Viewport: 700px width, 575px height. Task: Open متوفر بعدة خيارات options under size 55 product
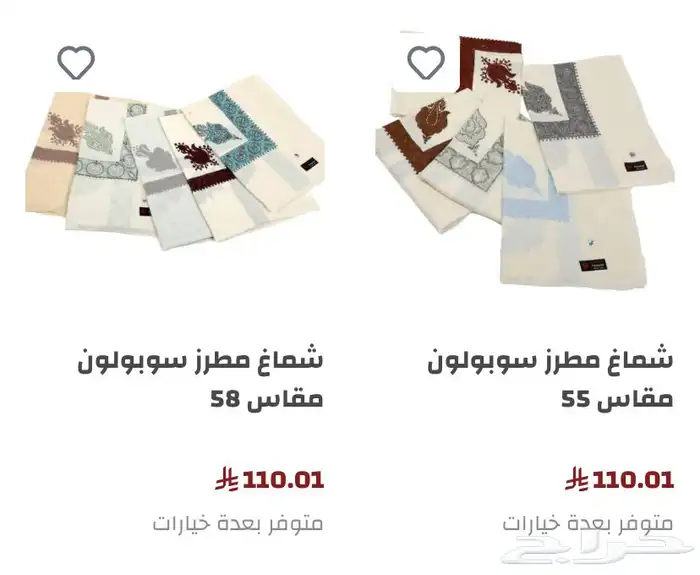[x=588, y=522]
